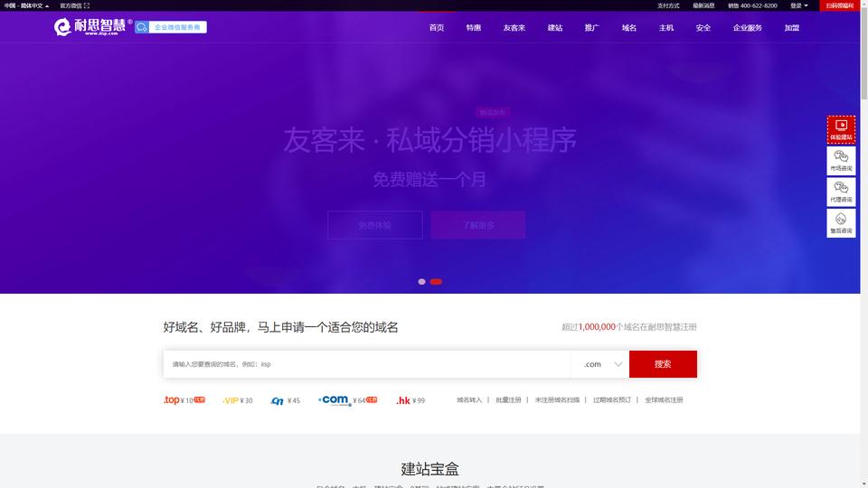Click the domain name search input field
Image resolution: width=868 pixels, height=488 pixels.
click(367, 364)
